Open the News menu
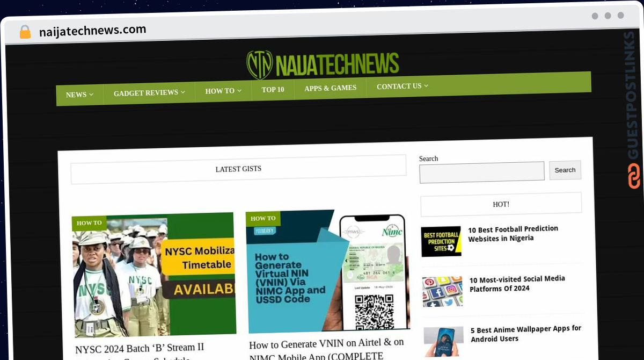 click(x=79, y=95)
